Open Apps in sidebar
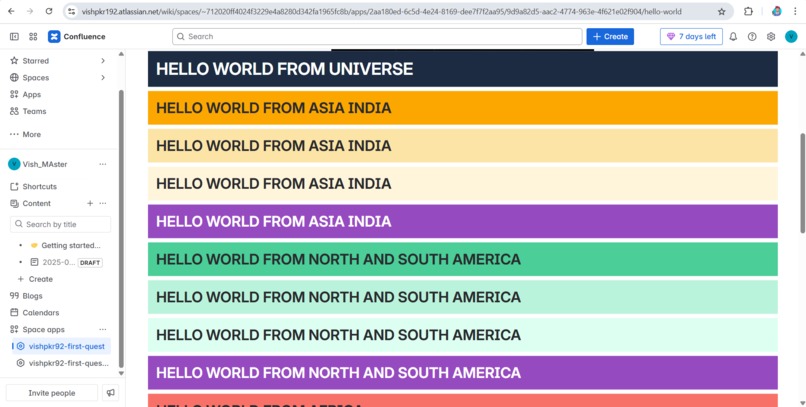The width and height of the screenshot is (806, 407). [31, 95]
